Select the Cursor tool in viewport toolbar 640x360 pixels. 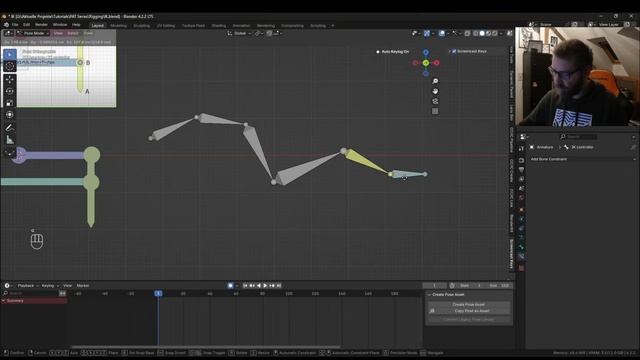point(10,66)
